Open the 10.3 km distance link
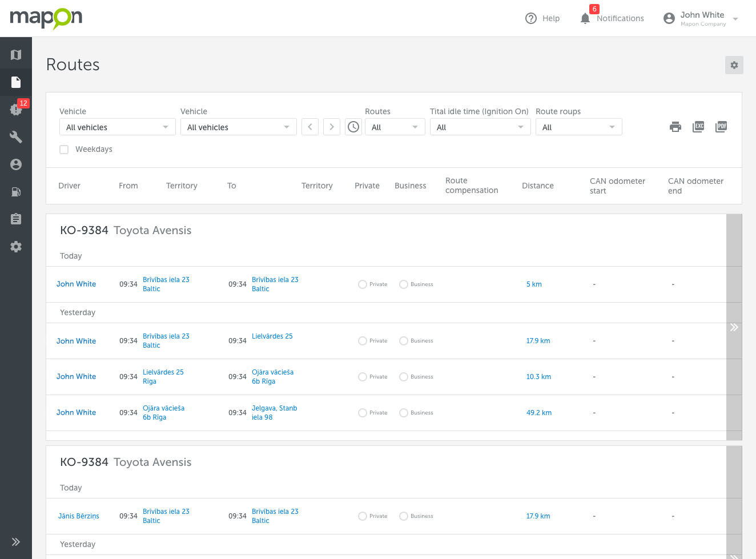The width and height of the screenshot is (756, 559). (x=538, y=377)
